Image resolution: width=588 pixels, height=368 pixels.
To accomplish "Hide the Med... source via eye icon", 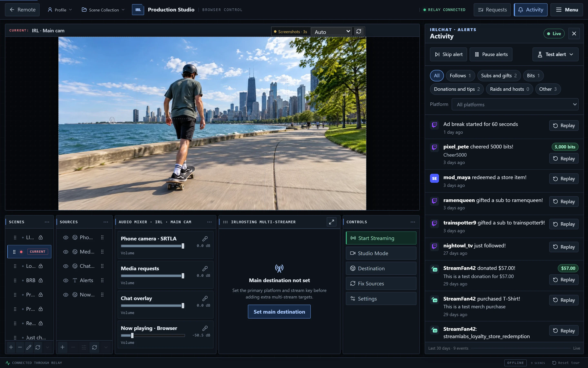I will [x=66, y=252].
